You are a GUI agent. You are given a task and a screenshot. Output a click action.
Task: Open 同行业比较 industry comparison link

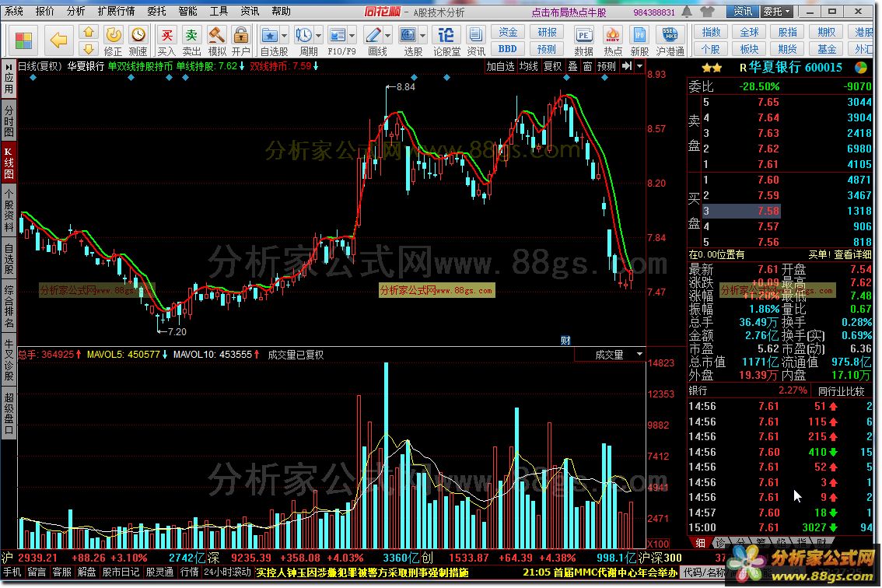pos(841,391)
